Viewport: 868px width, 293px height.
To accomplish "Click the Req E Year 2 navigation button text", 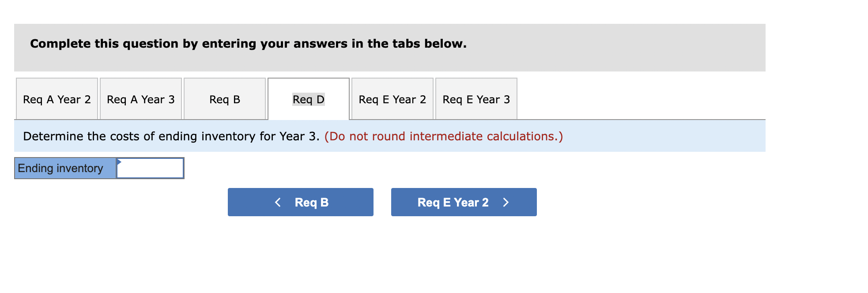I will (453, 203).
